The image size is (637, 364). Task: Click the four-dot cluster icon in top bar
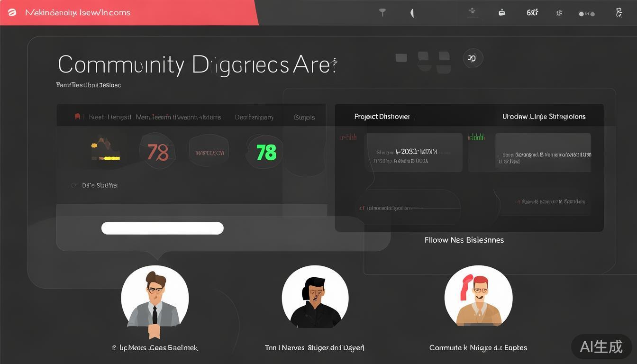(x=472, y=12)
